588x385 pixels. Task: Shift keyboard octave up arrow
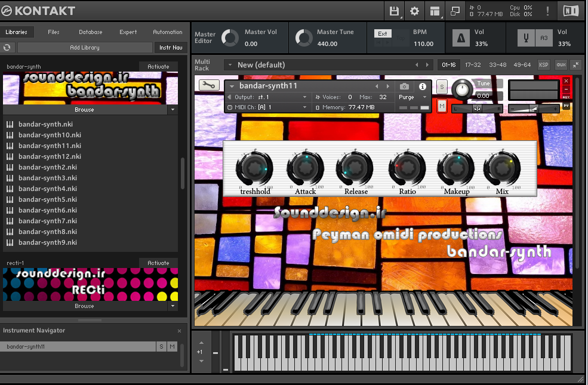(x=201, y=343)
